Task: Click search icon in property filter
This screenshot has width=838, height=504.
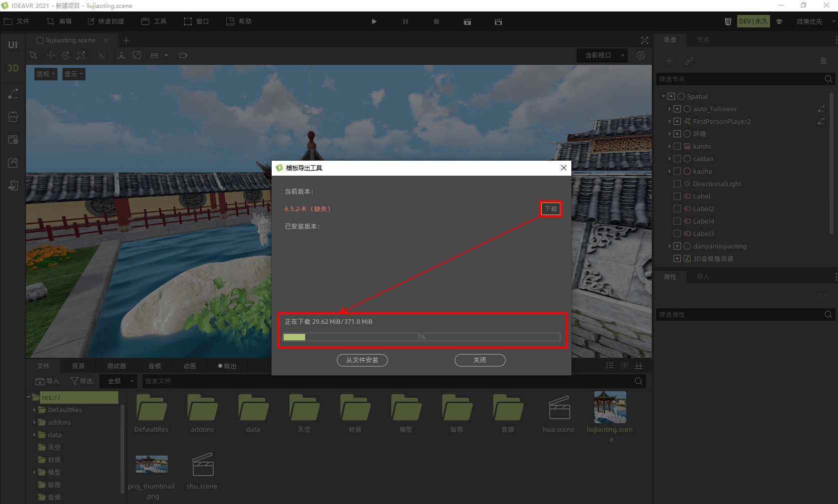Action: (x=828, y=314)
